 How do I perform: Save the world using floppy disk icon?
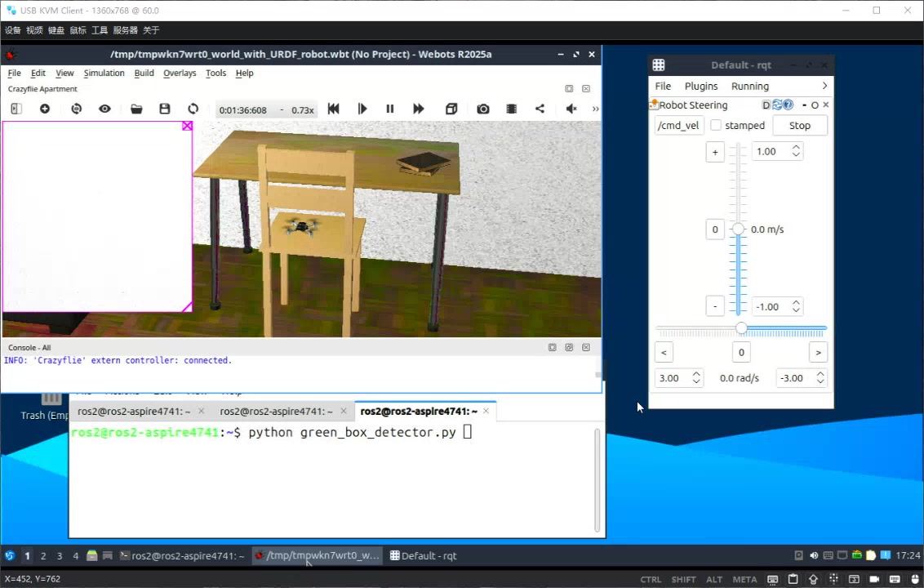[165, 109]
